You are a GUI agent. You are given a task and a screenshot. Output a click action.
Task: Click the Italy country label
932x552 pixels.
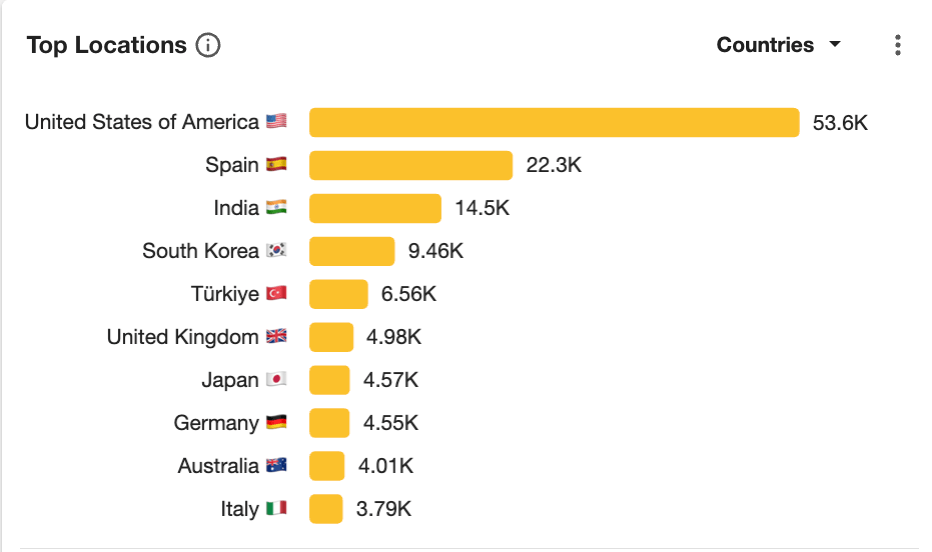pos(239,509)
